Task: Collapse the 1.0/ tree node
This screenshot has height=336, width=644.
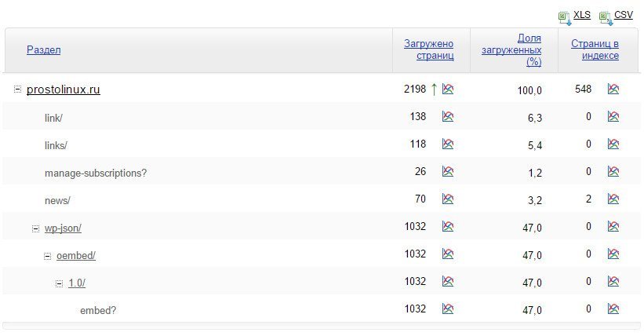Action: tap(60, 283)
